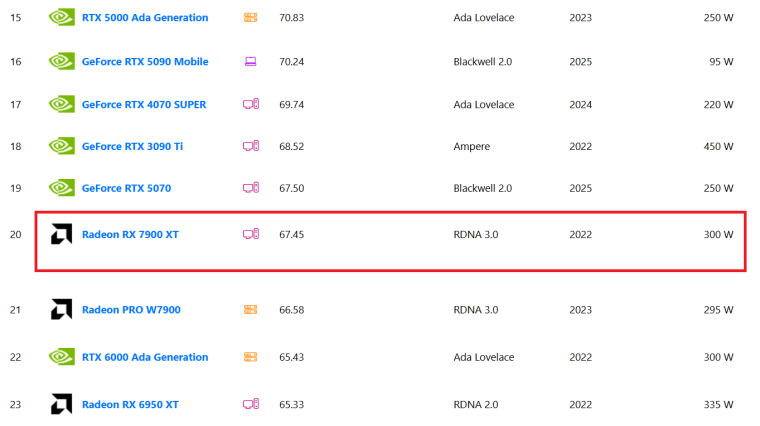
Task: Click desktop type icon for RTX 4070 SUPER
Action: (x=251, y=104)
